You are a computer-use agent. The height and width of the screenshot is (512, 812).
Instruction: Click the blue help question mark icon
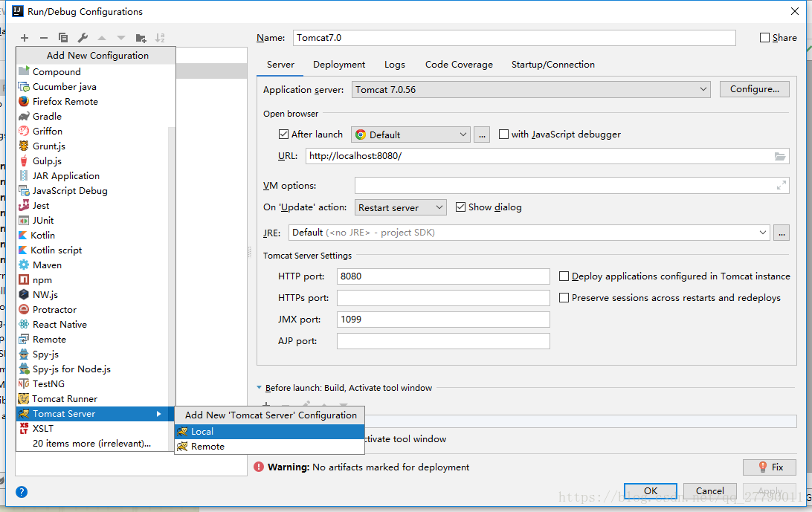click(22, 492)
